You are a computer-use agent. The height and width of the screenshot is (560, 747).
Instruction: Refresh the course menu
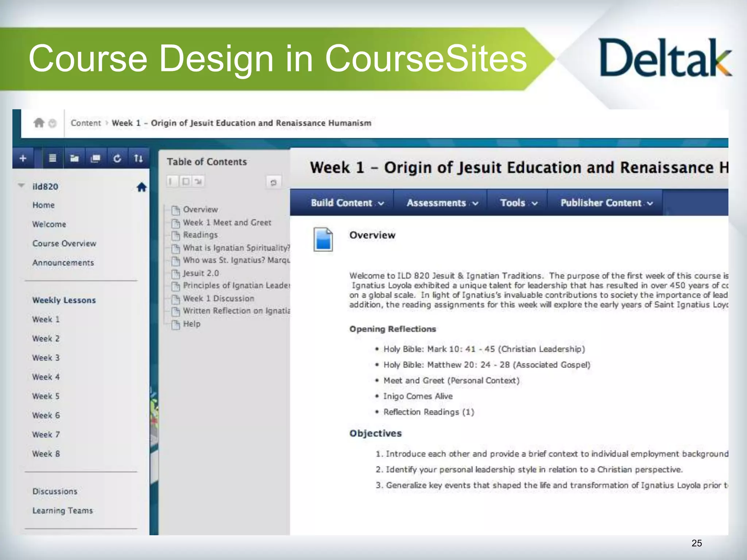click(117, 158)
